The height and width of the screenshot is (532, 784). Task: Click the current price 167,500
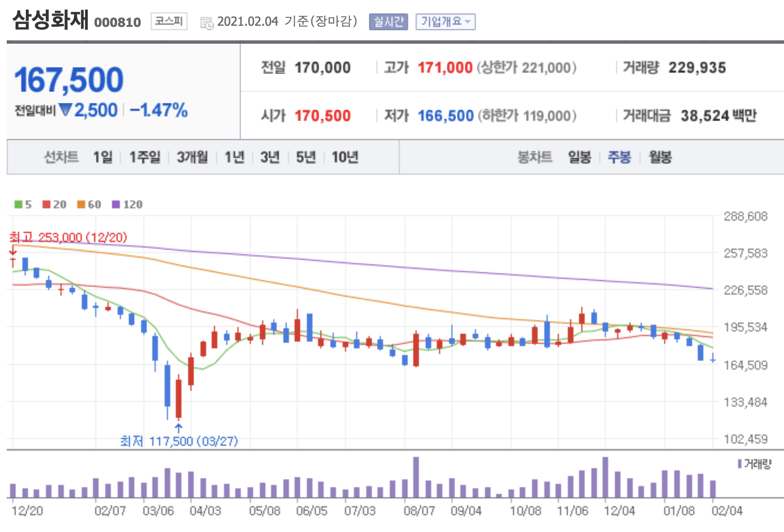pos(69,80)
